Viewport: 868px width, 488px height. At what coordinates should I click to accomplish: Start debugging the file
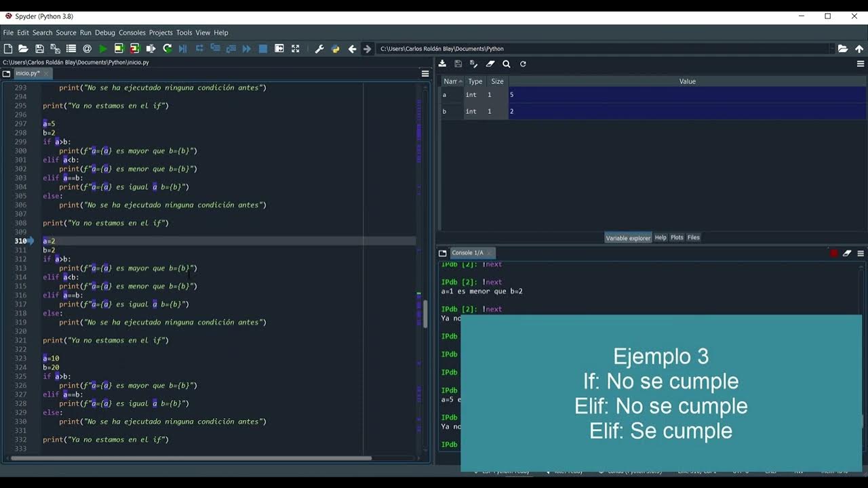(183, 49)
